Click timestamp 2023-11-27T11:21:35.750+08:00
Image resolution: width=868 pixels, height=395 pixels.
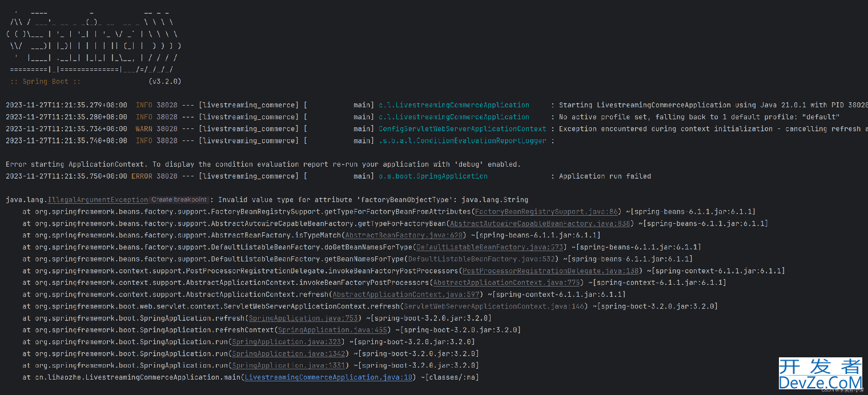pos(66,176)
